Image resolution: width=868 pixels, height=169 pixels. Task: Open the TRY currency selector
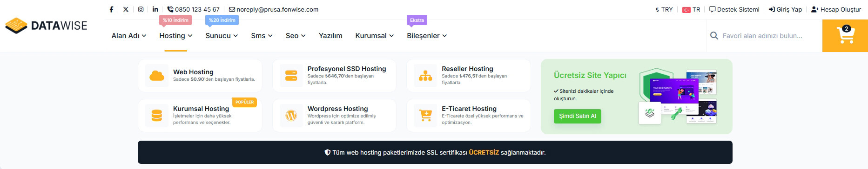[x=664, y=9]
